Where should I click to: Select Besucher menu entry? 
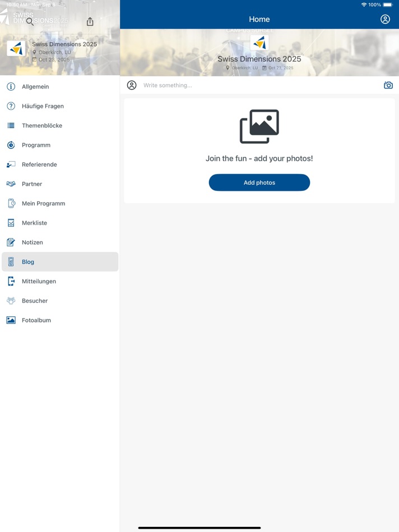[x=60, y=301]
